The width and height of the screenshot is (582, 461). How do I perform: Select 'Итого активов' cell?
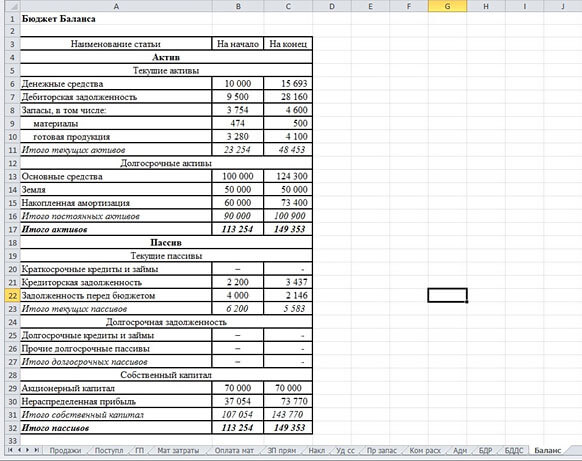[116, 229]
